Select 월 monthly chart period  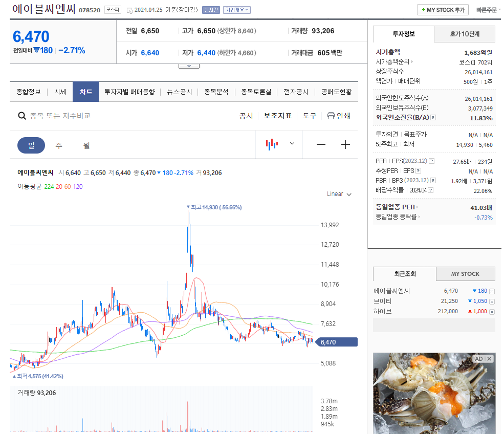pos(86,145)
